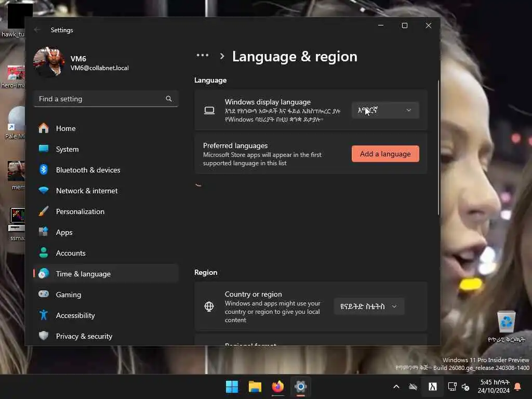Click the search magnifier icon

(169, 99)
